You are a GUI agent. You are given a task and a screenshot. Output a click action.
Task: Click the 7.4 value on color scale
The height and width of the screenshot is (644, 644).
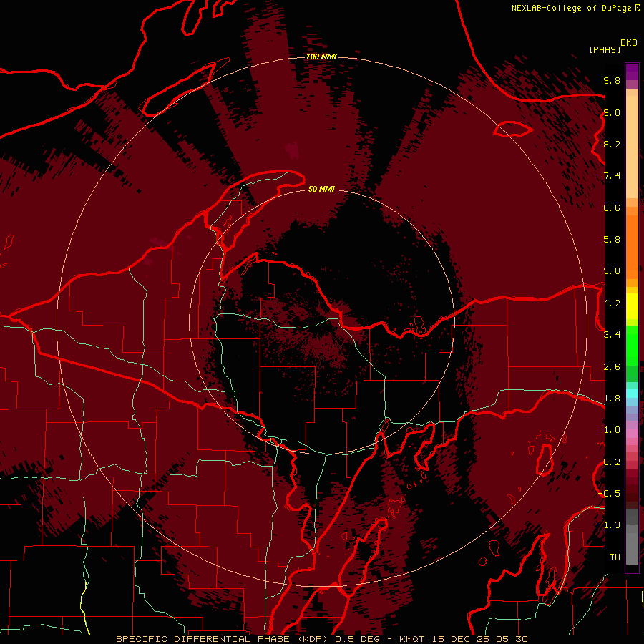coord(612,176)
